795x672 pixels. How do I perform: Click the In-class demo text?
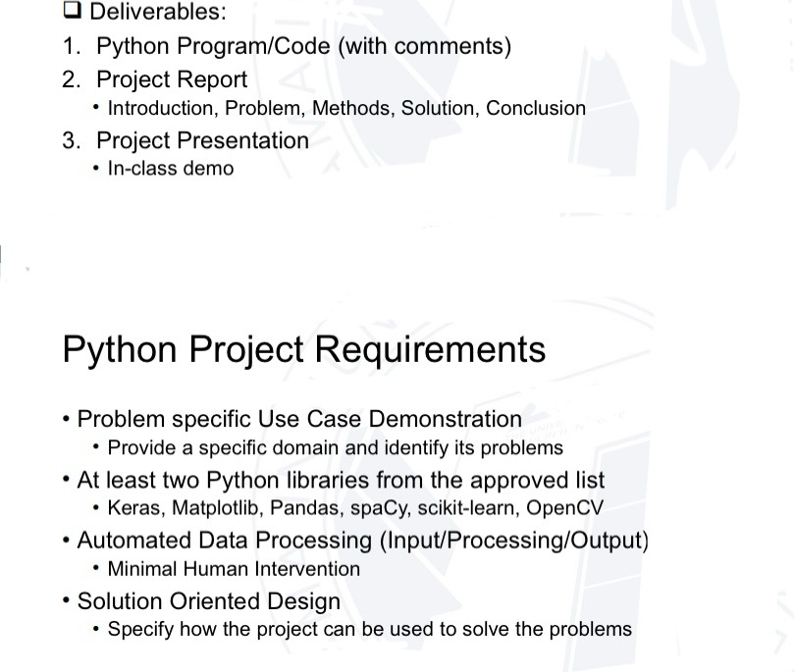coord(169,168)
